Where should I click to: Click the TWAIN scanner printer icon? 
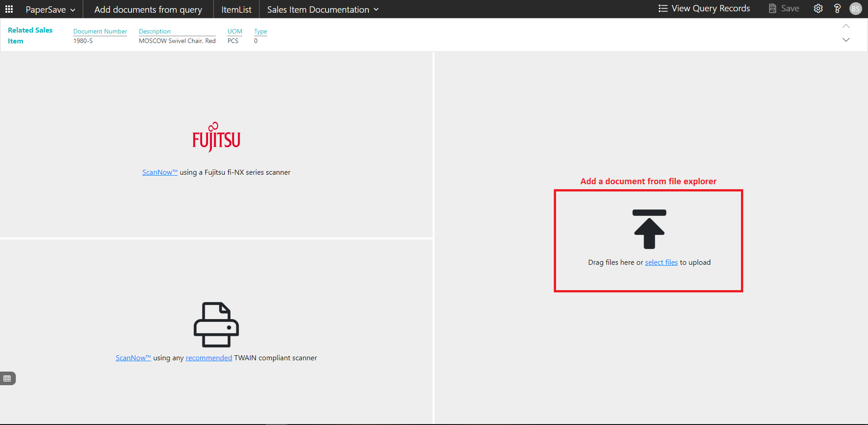[216, 325]
